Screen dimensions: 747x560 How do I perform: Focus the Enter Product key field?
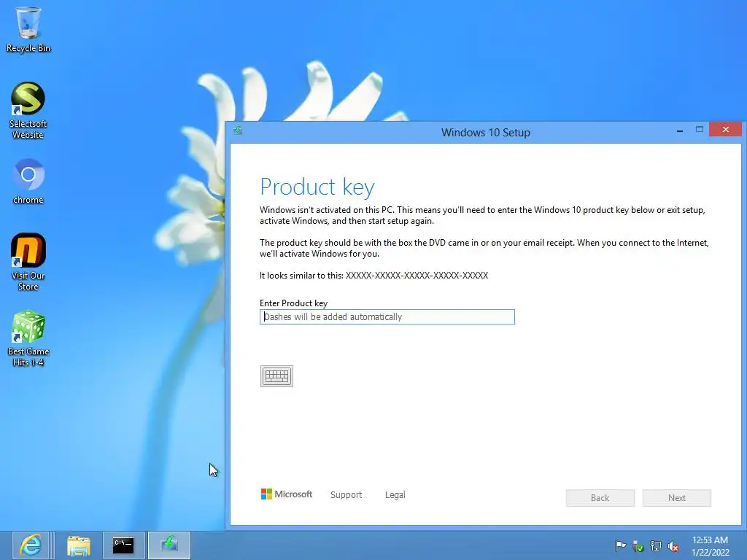[x=387, y=317]
